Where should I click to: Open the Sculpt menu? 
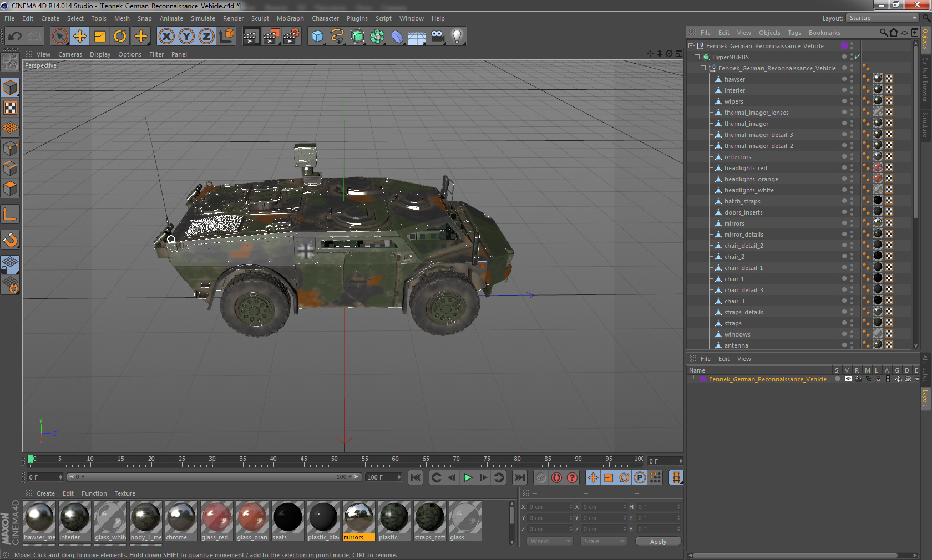(260, 18)
